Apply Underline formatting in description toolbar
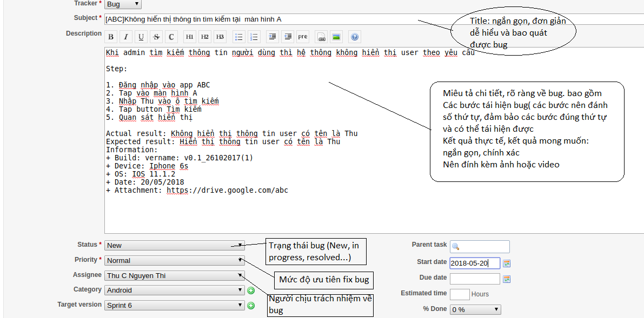This screenshot has height=318, width=644. pyautogui.click(x=141, y=37)
